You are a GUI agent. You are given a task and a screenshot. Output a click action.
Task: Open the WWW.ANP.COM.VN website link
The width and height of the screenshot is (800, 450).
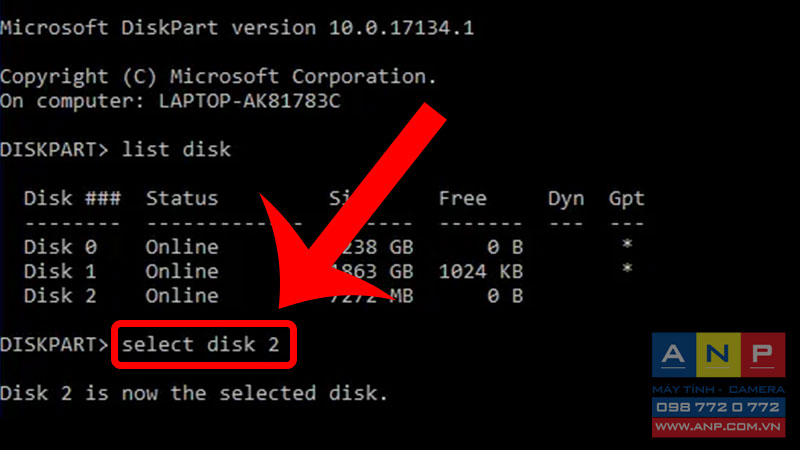point(718,427)
